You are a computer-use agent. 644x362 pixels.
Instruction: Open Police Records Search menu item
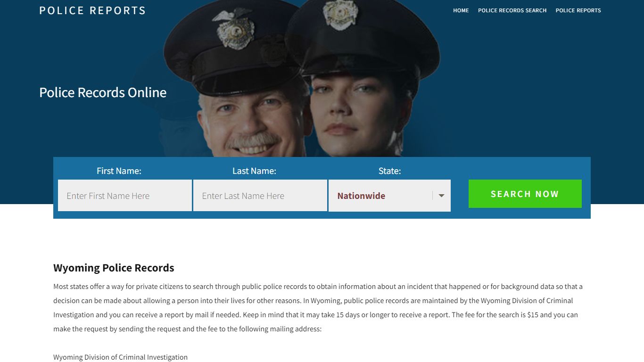pyautogui.click(x=512, y=10)
